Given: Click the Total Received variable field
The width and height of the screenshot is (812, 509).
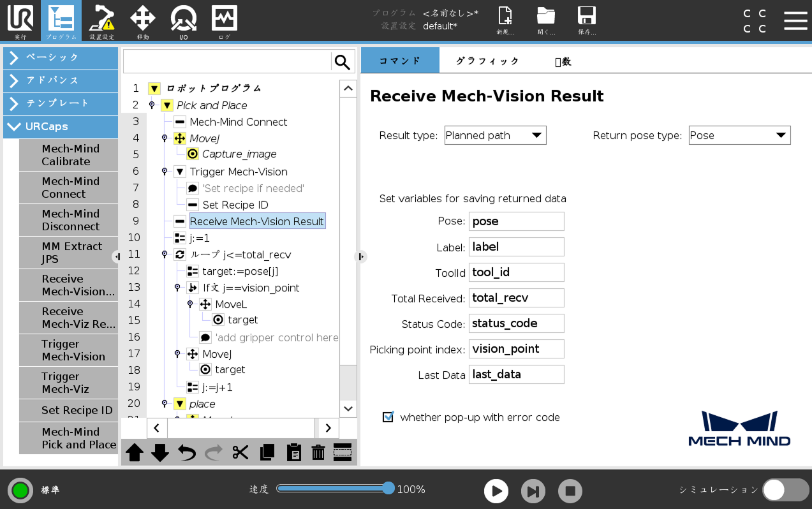Looking at the screenshot, I should pos(516,298).
